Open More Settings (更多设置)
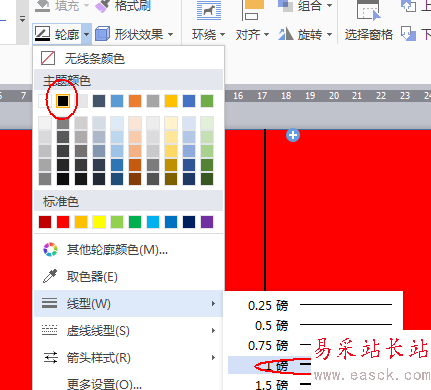431x390 pixels. click(129, 383)
